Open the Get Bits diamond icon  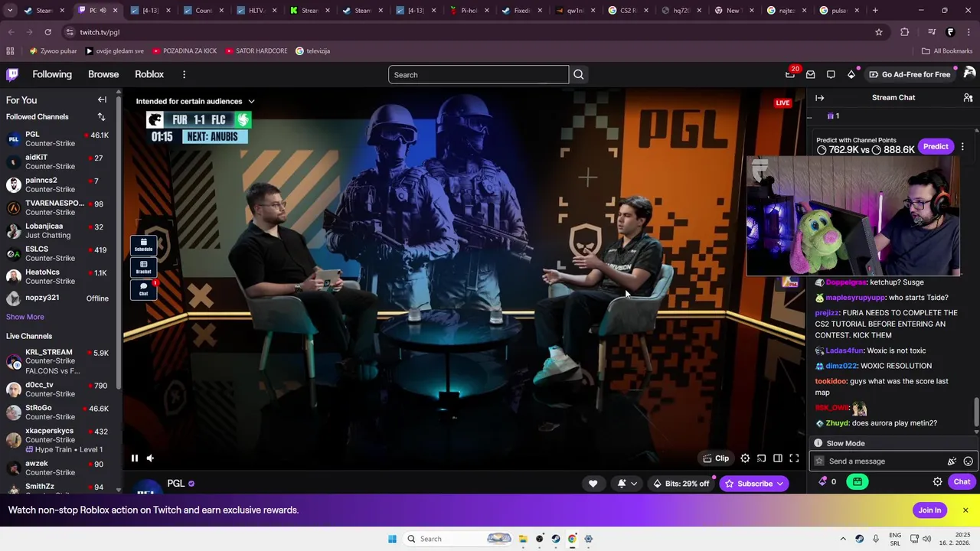pos(851,74)
